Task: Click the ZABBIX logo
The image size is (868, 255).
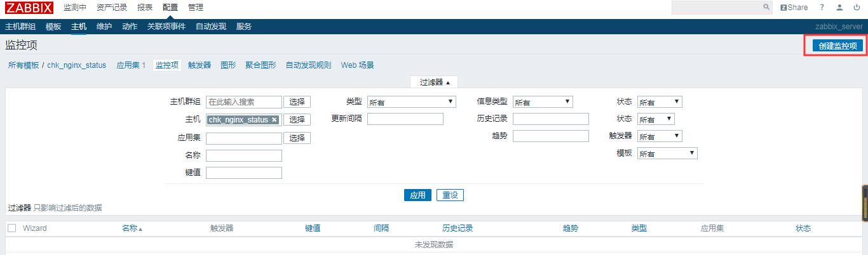Action: click(x=29, y=8)
